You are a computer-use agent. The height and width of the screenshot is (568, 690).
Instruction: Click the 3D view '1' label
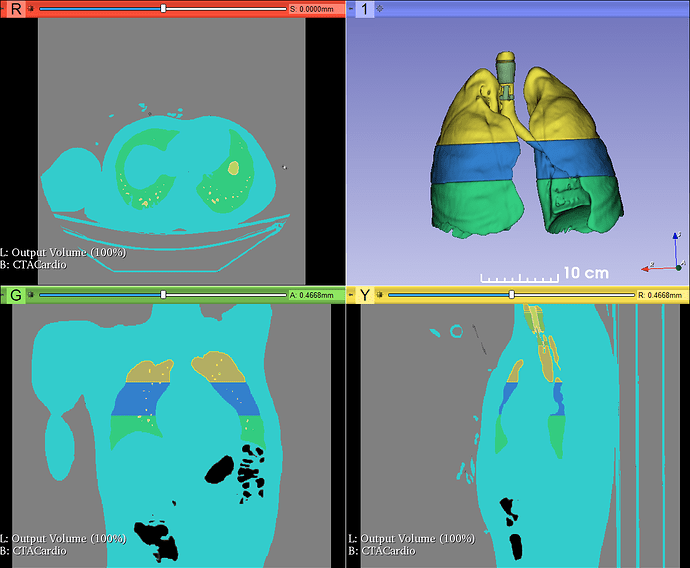tap(365, 9)
